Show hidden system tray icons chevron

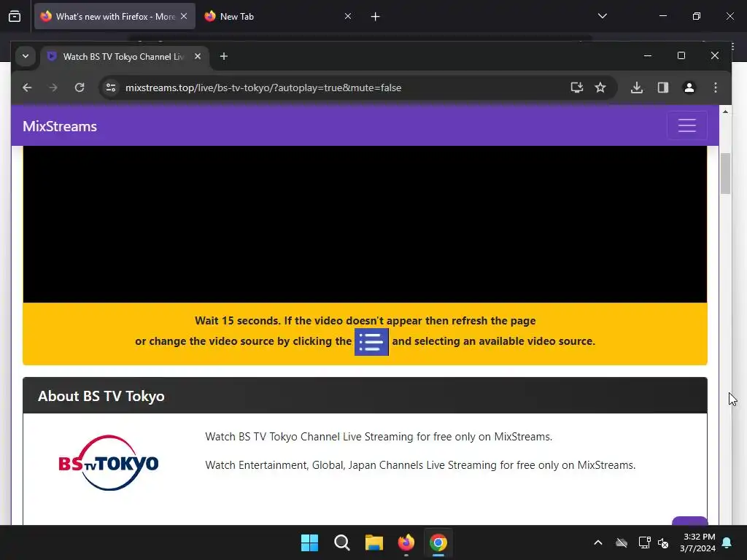coord(598,542)
